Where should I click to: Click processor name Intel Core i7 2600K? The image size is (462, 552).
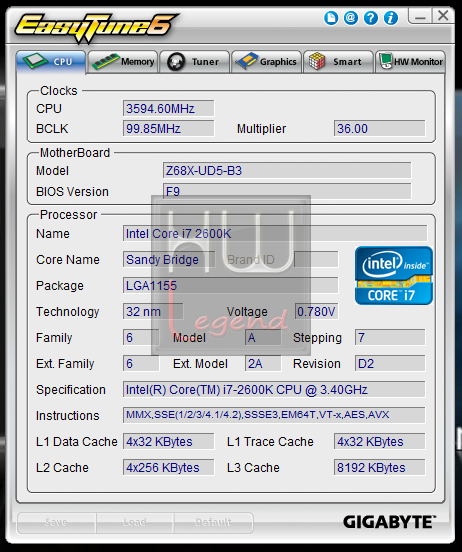[x=275, y=234]
